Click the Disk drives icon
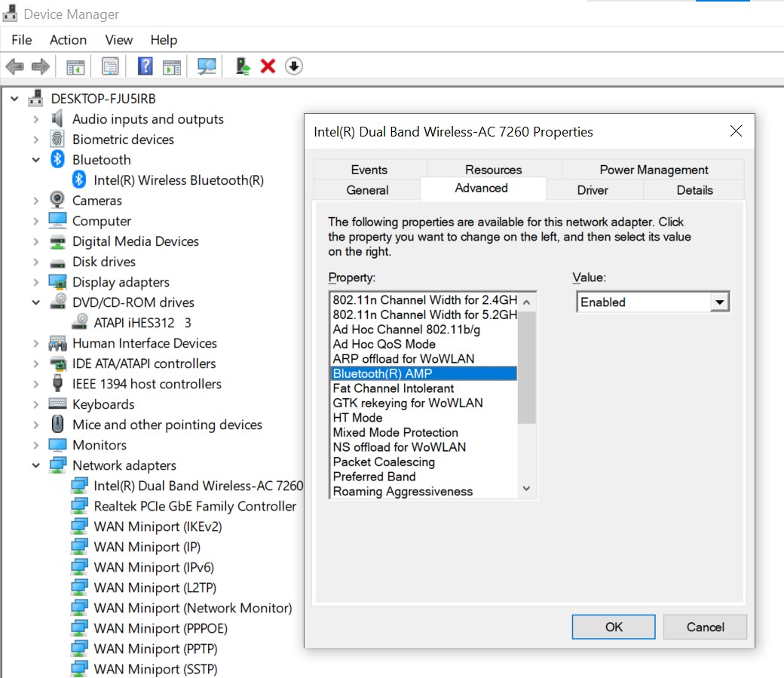This screenshot has height=678, width=784. pyautogui.click(x=57, y=262)
